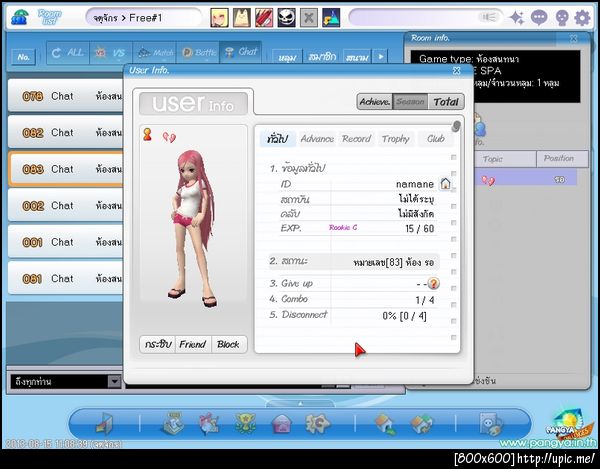This screenshot has height=469, width=600.
Task: Click the mountain landscape icon in top bar
Action: pos(331,18)
